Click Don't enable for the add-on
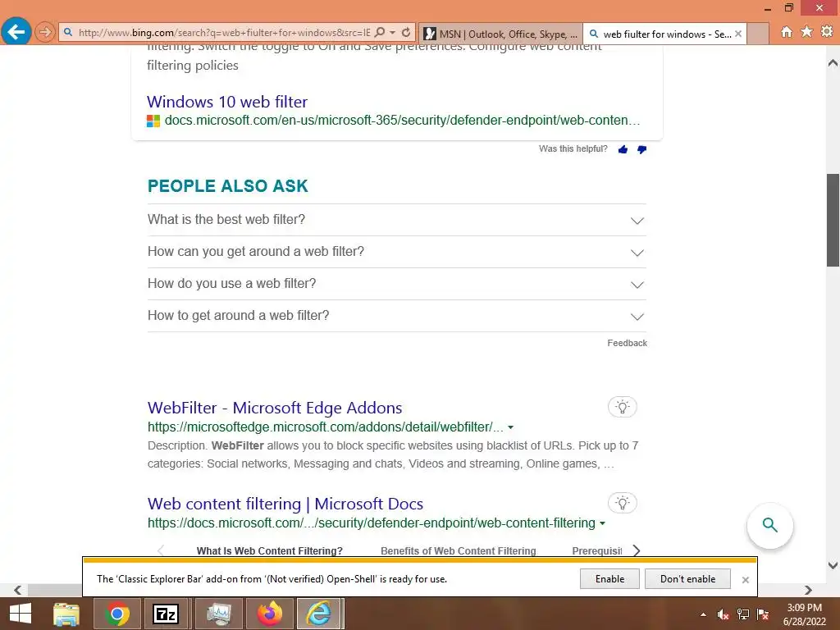The image size is (840, 630). click(687, 579)
